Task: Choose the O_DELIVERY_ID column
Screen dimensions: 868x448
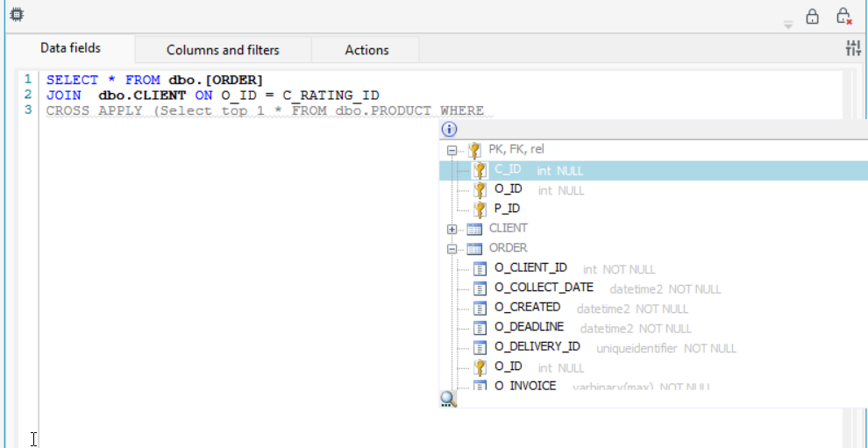Action: tap(537, 346)
